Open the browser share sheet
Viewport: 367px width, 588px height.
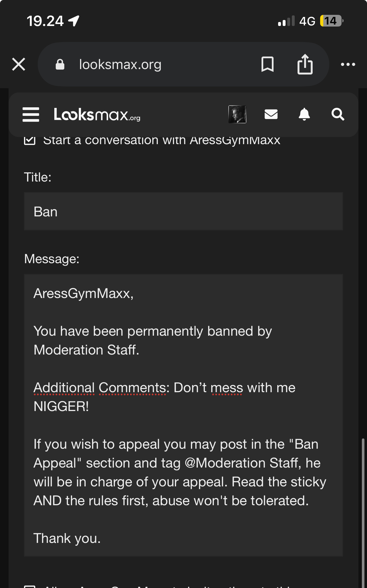tap(305, 64)
